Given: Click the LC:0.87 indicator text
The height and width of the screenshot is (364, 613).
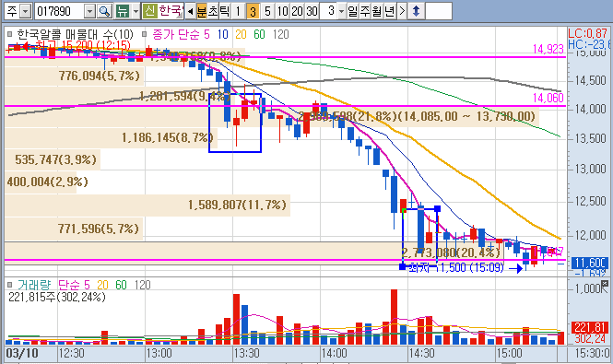Looking at the screenshot, I should pos(588,33).
